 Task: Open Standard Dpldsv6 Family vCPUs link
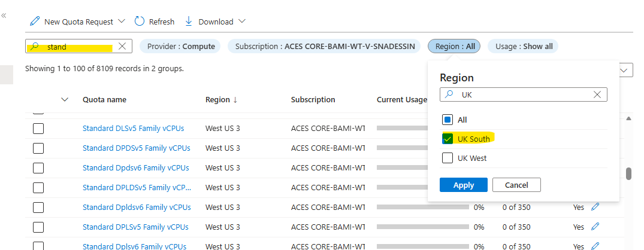tap(137, 208)
